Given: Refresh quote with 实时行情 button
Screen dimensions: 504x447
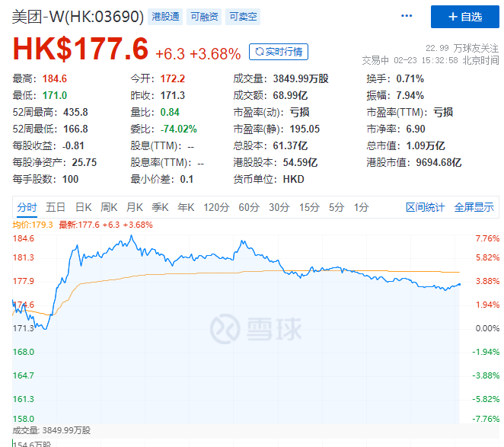Looking at the screenshot, I should pos(279,52).
